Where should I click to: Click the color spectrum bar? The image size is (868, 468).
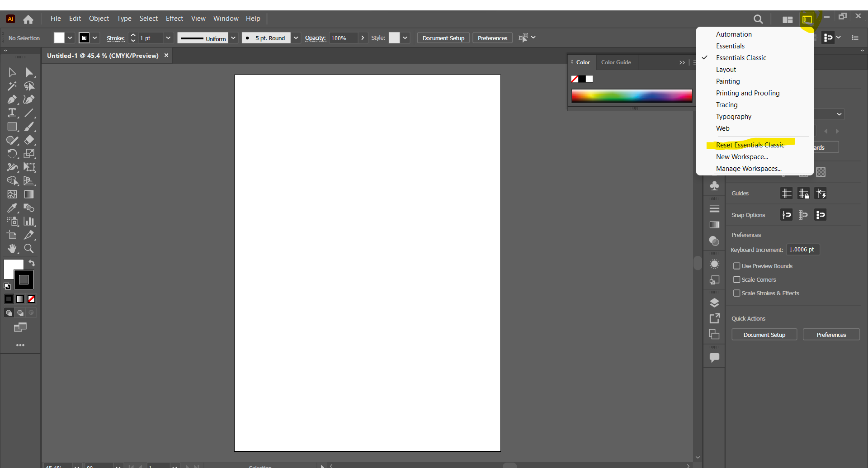coord(632,96)
